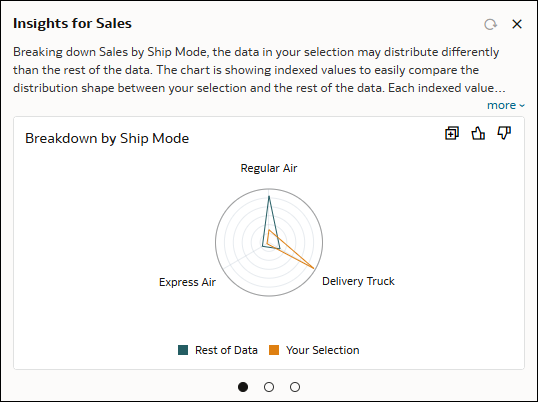Give thumbs down to this insight
The height and width of the screenshot is (402, 538).
pos(504,133)
